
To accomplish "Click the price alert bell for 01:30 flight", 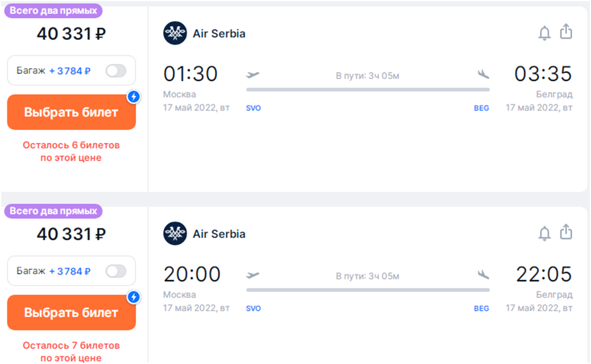I will [x=544, y=33].
